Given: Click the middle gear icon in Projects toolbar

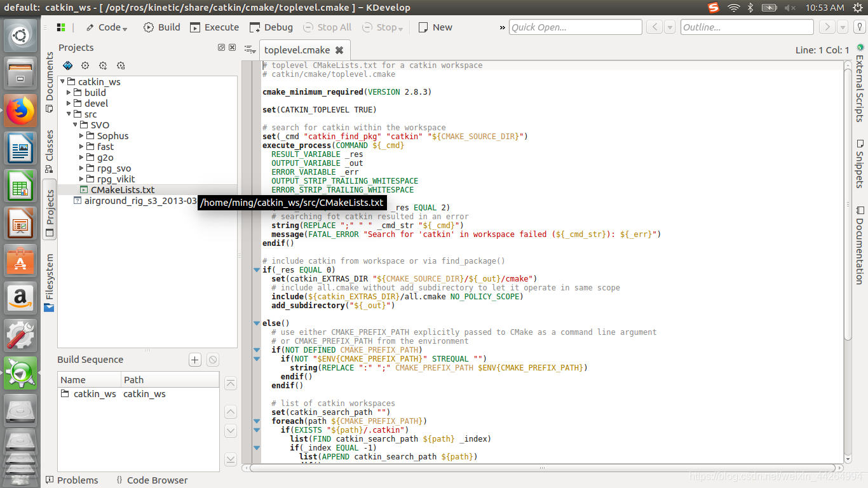Looking at the screenshot, I should point(103,65).
